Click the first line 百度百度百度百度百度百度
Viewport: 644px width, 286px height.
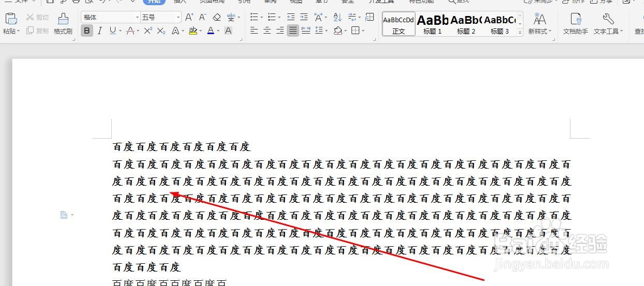[x=182, y=147]
